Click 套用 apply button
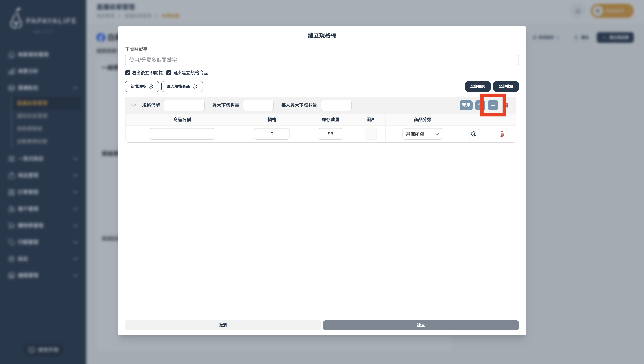The width and height of the screenshot is (644, 364). point(466,105)
